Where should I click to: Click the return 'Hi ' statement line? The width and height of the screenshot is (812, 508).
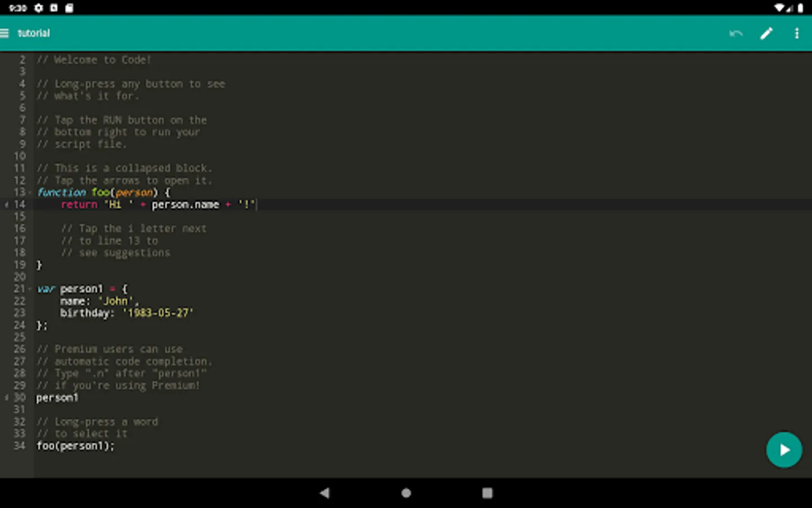(158, 204)
